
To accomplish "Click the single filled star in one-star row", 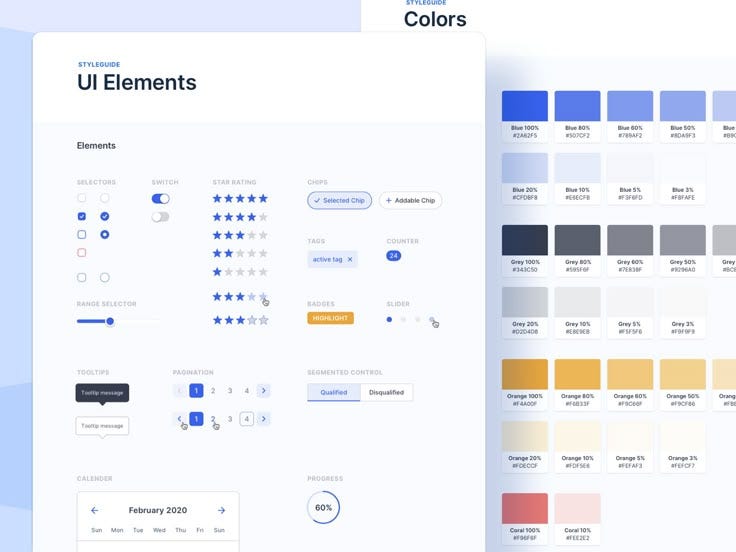I will point(217,272).
